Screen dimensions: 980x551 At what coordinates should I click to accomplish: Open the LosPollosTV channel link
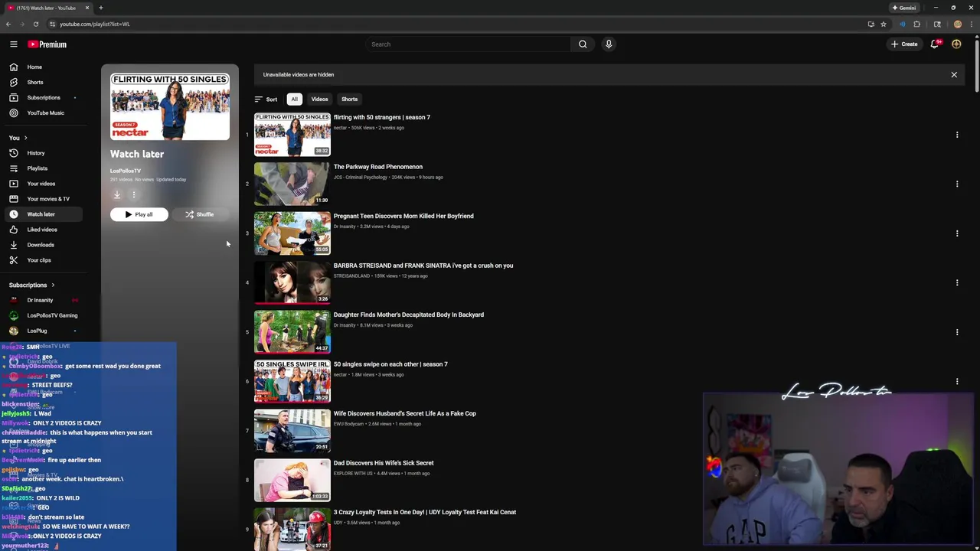(126, 171)
